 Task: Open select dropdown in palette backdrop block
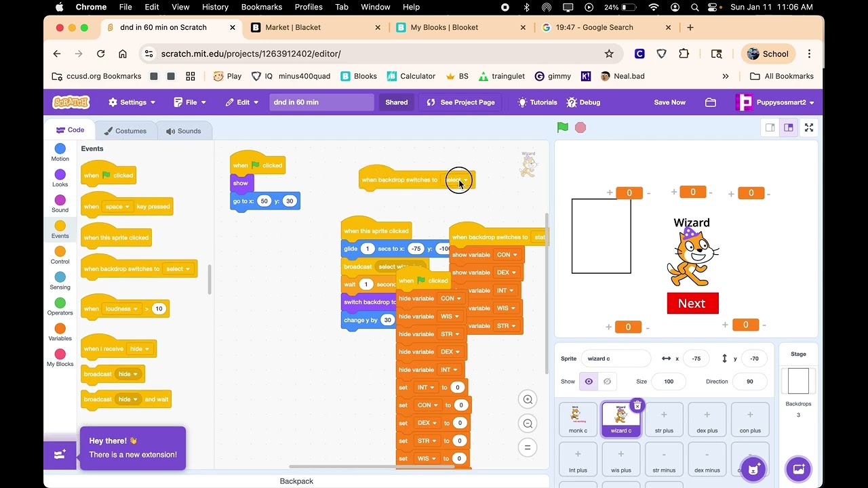click(x=178, y=269)
